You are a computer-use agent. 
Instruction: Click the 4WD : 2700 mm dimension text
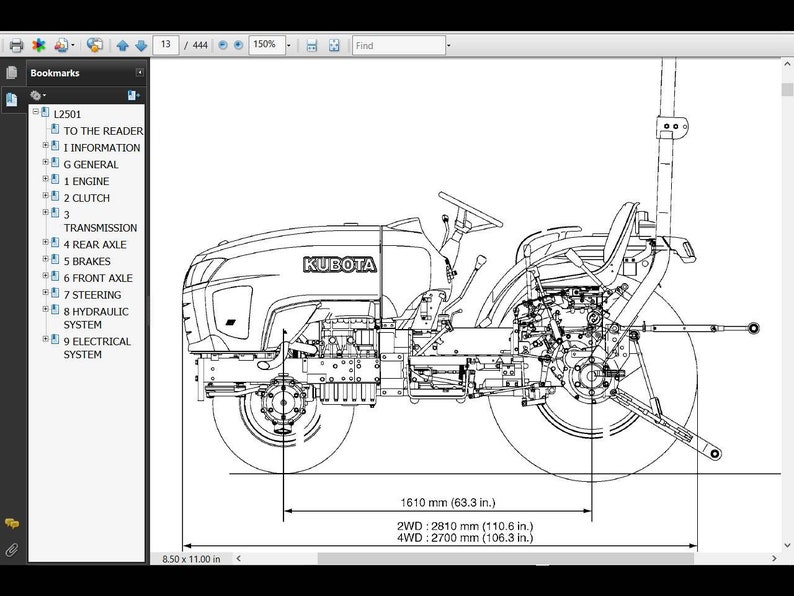(x=465, y=538)
